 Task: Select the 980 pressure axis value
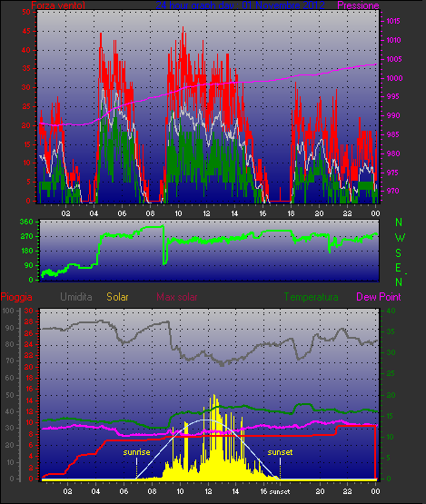tap(392, 153)
